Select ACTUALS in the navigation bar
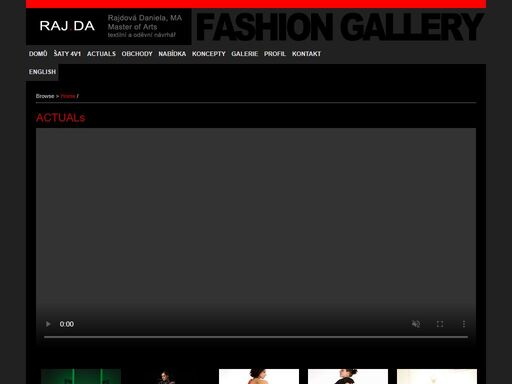 coord(101,54)
